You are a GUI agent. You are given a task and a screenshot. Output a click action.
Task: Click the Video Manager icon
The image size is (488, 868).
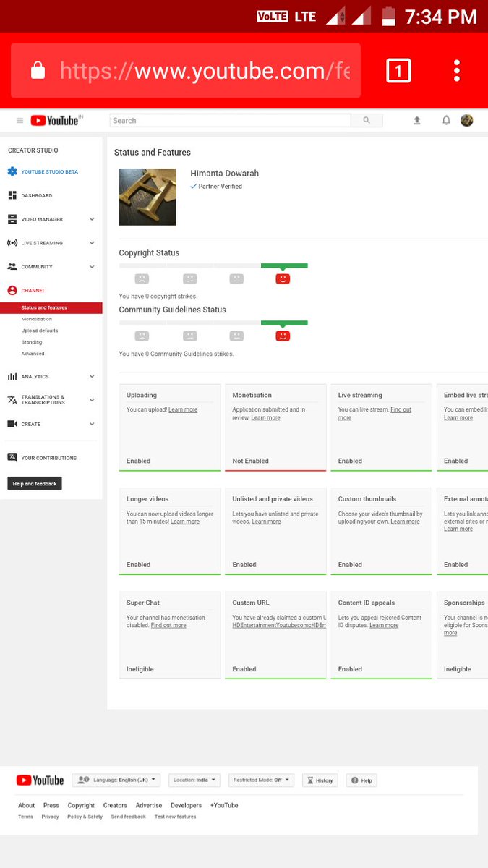click(x=12, y=219)
